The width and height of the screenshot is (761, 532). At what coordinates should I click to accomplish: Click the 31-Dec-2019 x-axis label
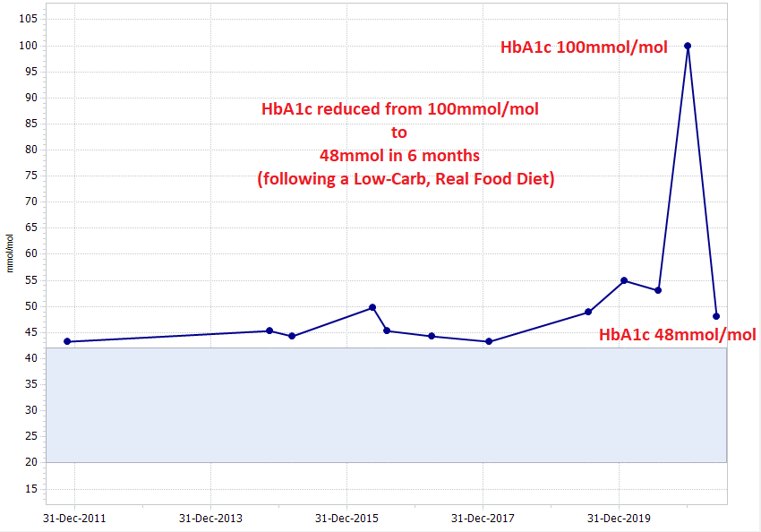click(619, 518)
